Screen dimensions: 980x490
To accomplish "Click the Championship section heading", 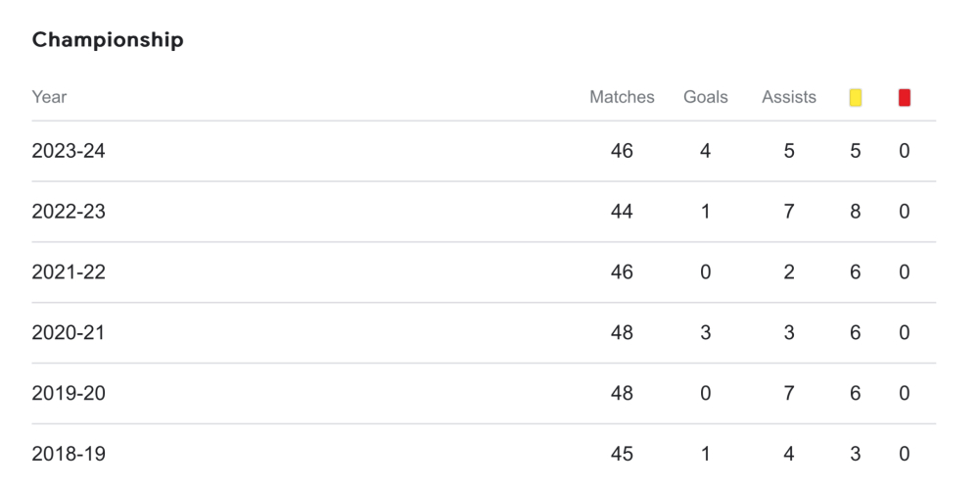I will pos(108,40).
